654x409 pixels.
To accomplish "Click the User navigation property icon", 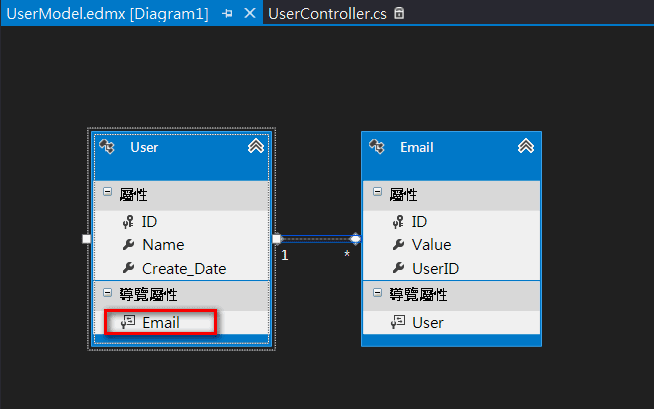I will 397,323.
